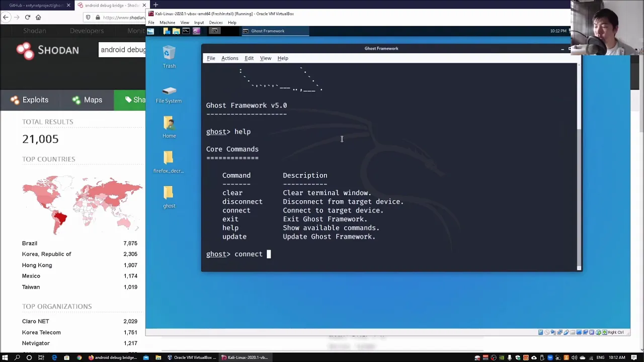Open the firefox_decrypt folder on desktop
This screenshot has width=644, height=362.
169,162
